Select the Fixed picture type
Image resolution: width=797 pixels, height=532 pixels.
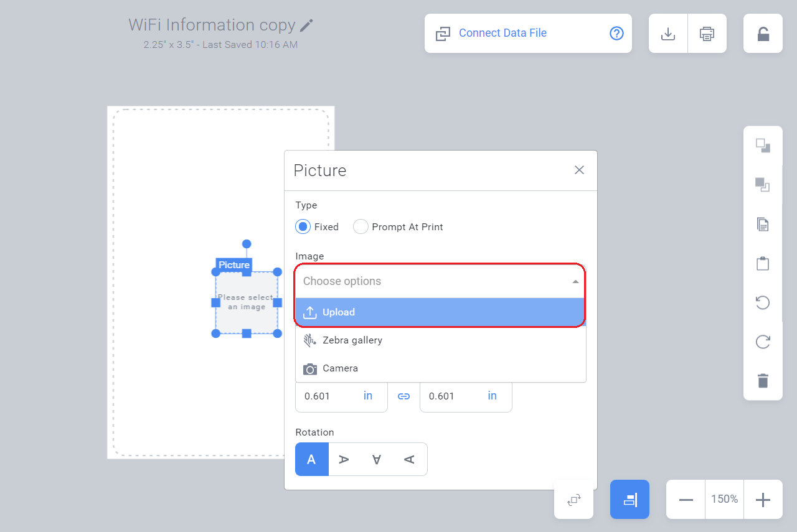click(303, 226)
